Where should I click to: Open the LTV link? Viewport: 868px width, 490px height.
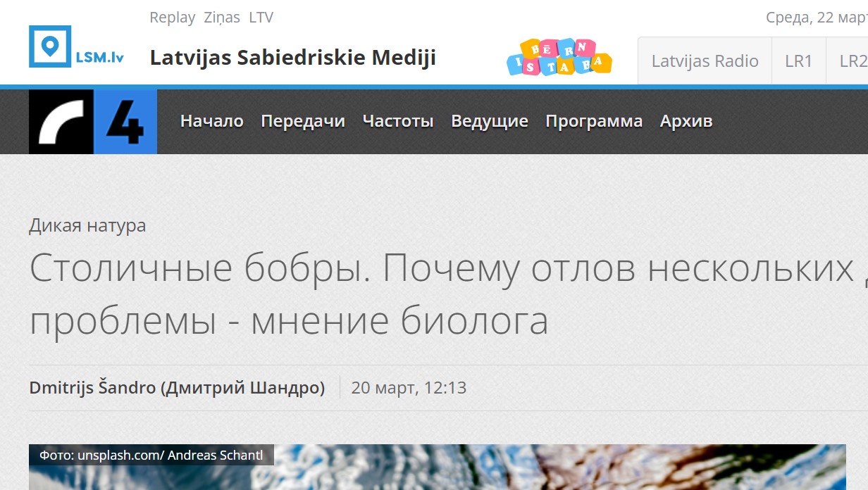261,18
